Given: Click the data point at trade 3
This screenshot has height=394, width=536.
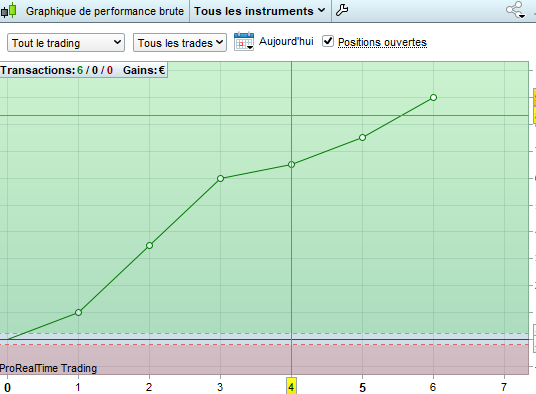Looking at the screenshot, I should [220, 178].
